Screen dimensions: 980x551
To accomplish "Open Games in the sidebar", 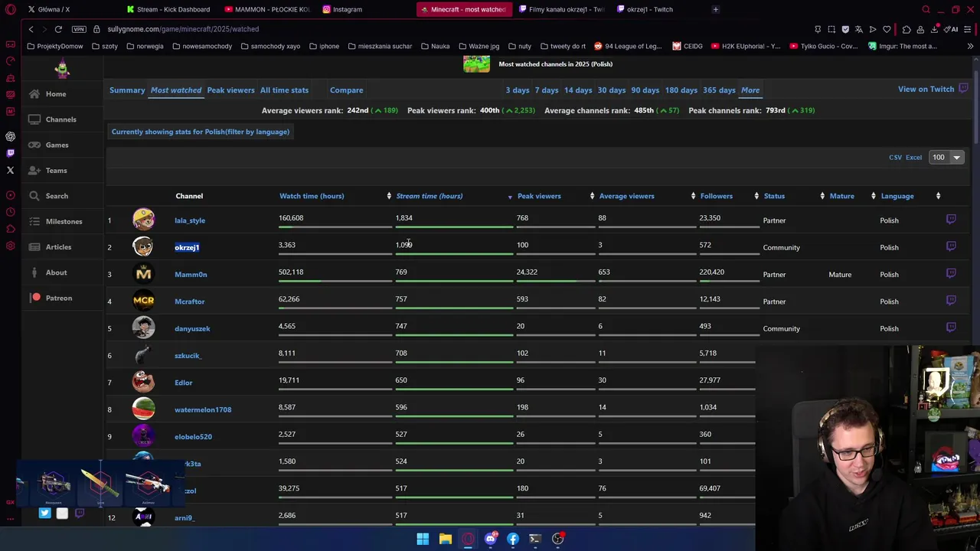I will (x=57, y=145).
